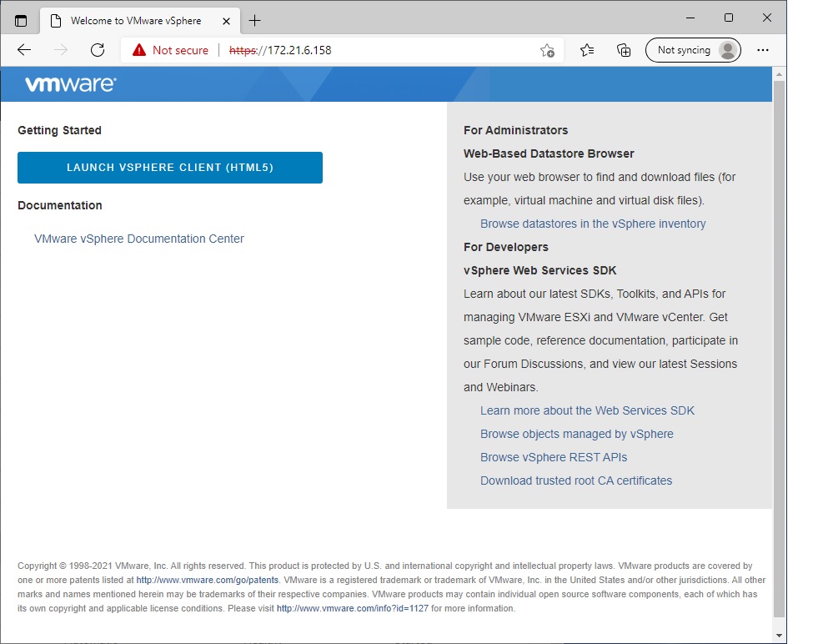Click the For Developers heading

pos(506,247)
